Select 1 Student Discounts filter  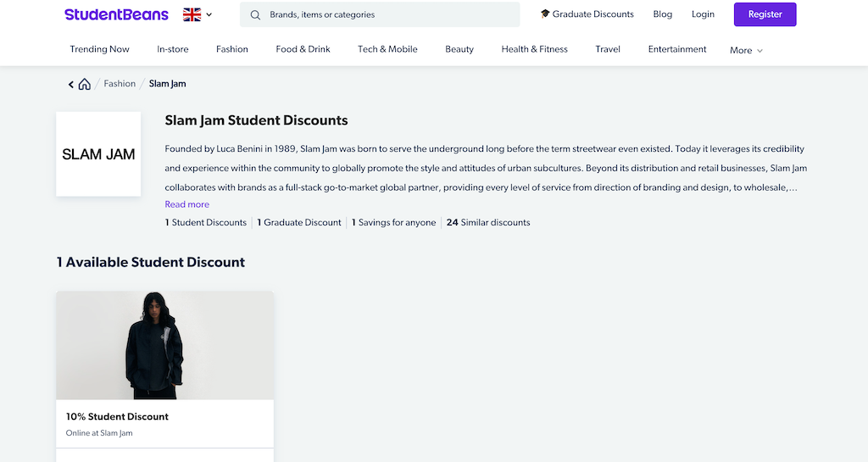[x=206, y=222]
